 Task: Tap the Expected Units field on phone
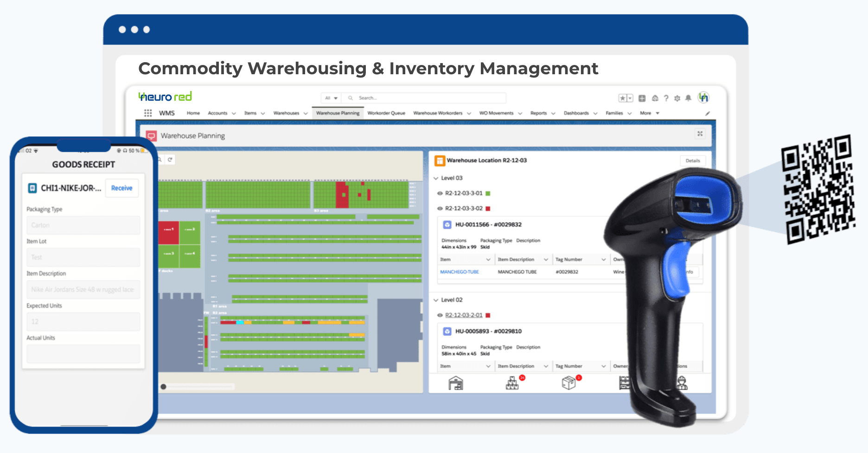click(83, 322)
